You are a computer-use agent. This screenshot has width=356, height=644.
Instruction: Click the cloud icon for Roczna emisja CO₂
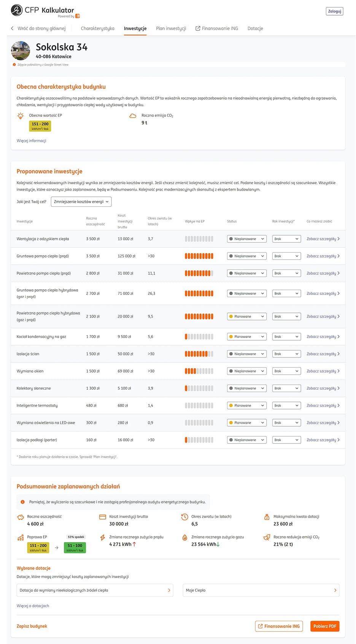(133, 116)
